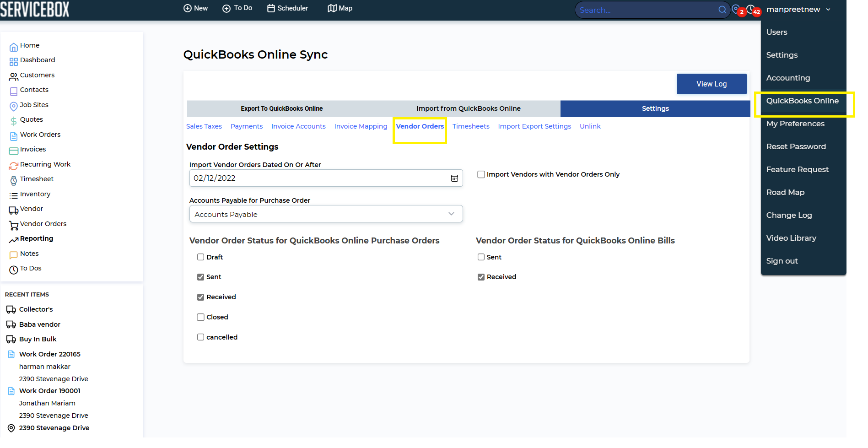Select the Vendor Orders settings sub-tab

point(420,126)
